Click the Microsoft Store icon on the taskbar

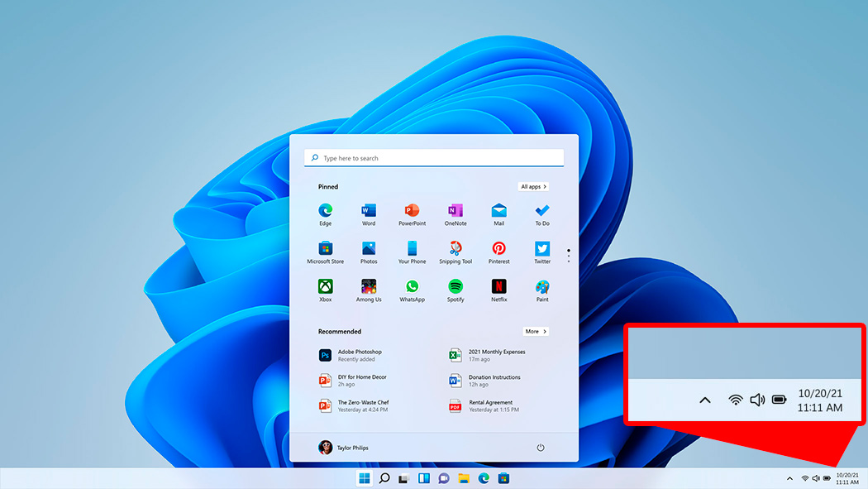[503, 478]
